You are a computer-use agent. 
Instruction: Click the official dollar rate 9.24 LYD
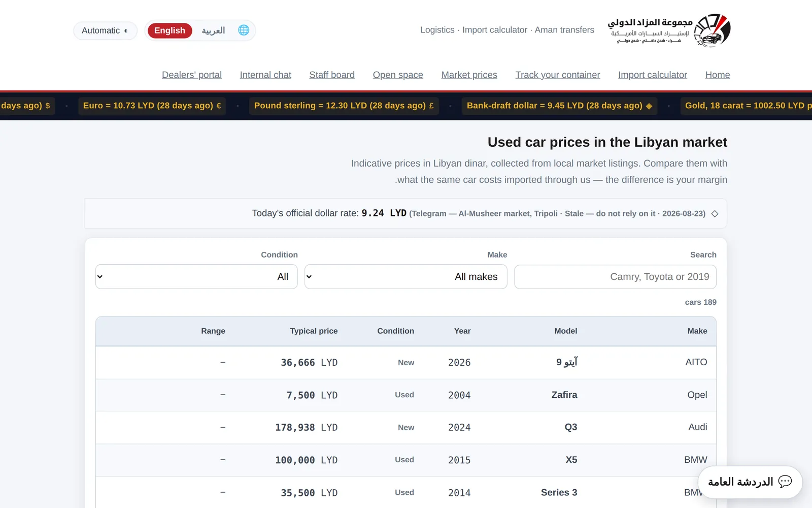click(384, 213)
